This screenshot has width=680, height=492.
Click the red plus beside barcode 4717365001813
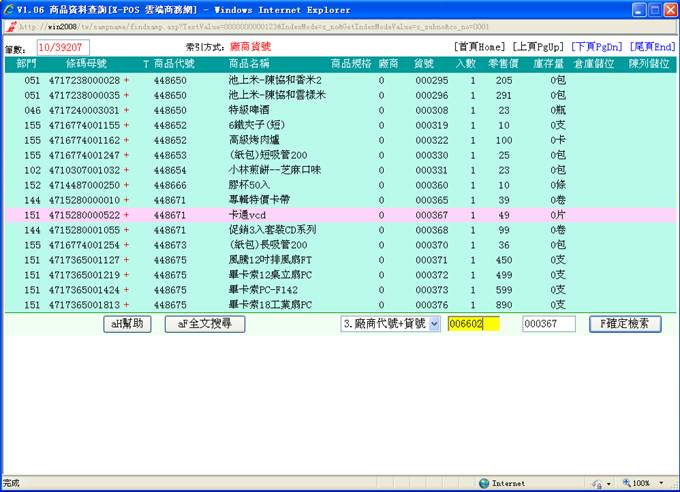(x=126, y=305)
